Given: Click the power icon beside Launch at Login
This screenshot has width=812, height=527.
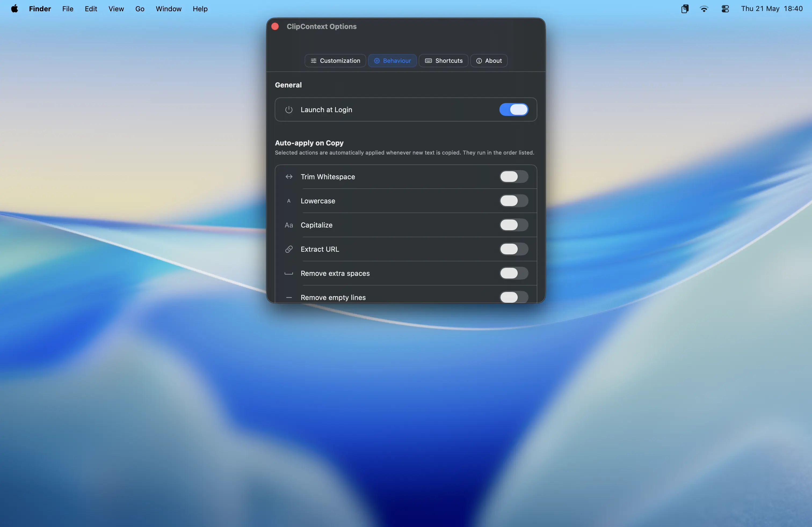Looking at the screenshot, I should click(x=289, y=110).
